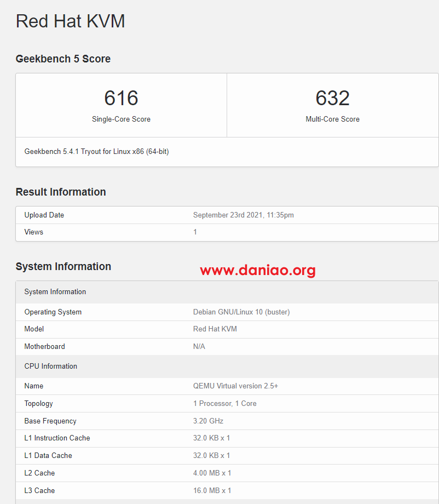The image size is (439, 504).
Task: Click the Views count value 1
Action: point(195,232)
